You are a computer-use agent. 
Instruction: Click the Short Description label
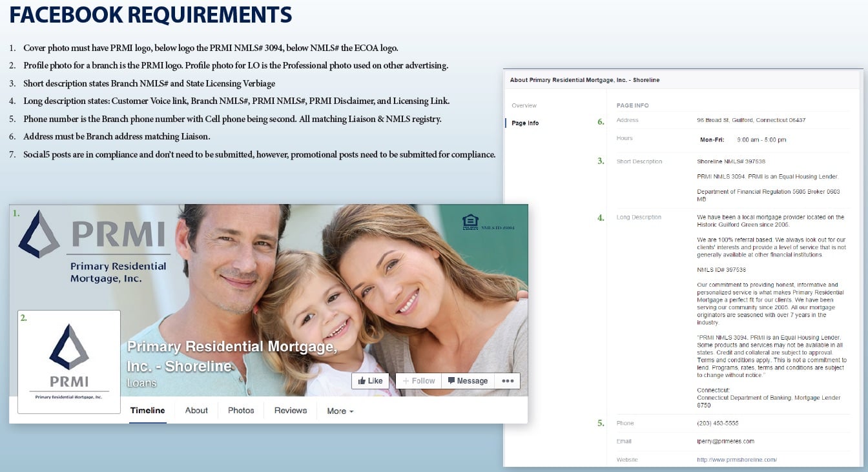point(639,161)
